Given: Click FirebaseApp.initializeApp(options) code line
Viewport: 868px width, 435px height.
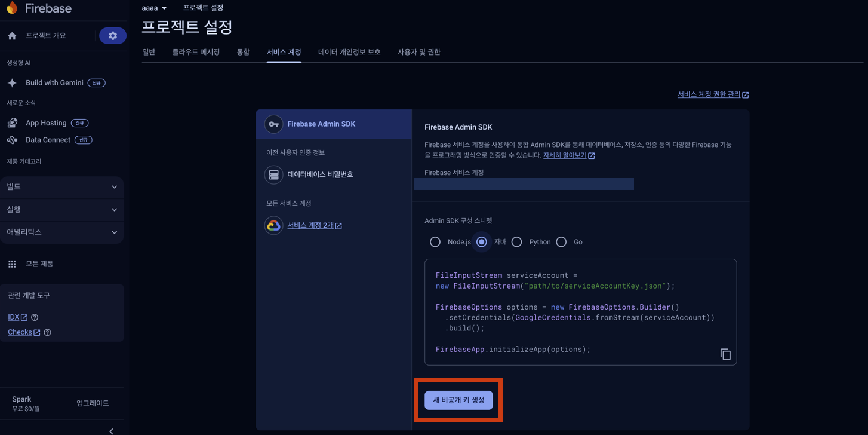Looking at the screenshot, I should click(x=513, y=350).
